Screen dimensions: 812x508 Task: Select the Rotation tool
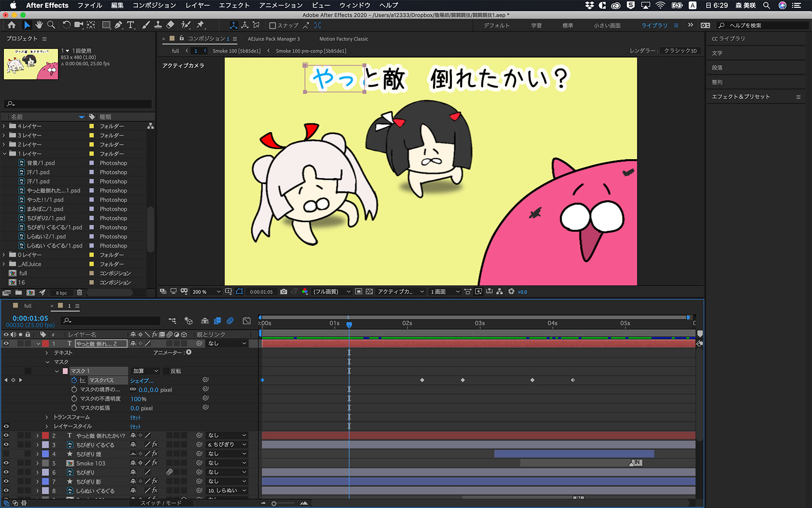tap(66, 25)
